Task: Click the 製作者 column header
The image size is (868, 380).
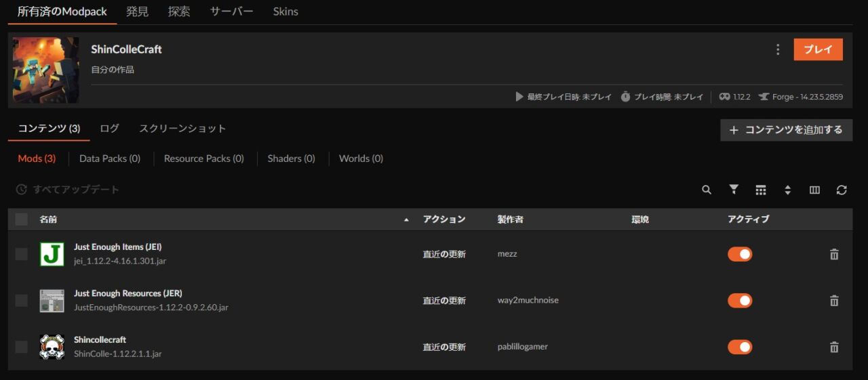Action: 510,219
